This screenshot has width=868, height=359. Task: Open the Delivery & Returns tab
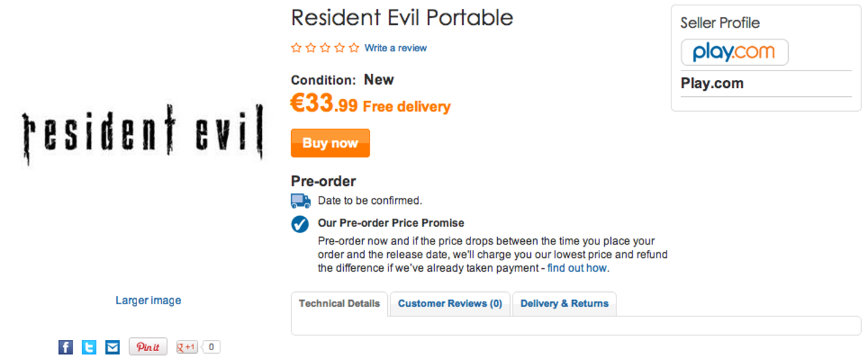click(x=564, y=303)
